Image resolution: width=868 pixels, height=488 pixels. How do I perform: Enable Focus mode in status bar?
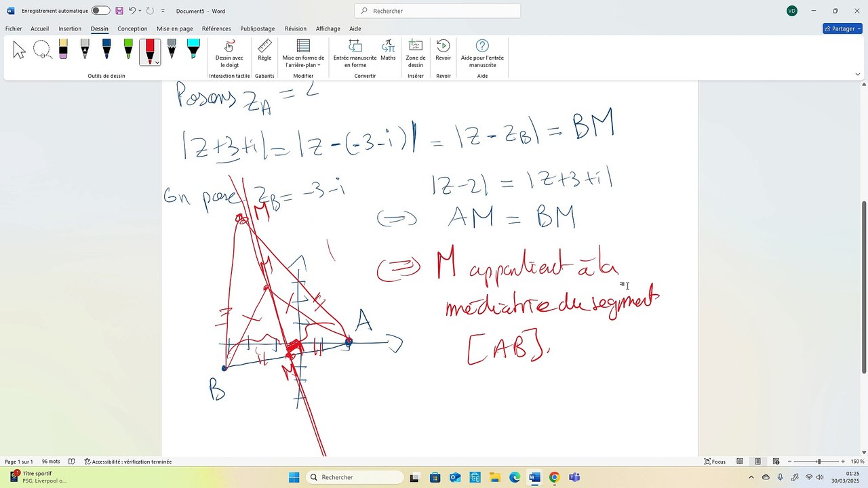[x=715, y=462]
